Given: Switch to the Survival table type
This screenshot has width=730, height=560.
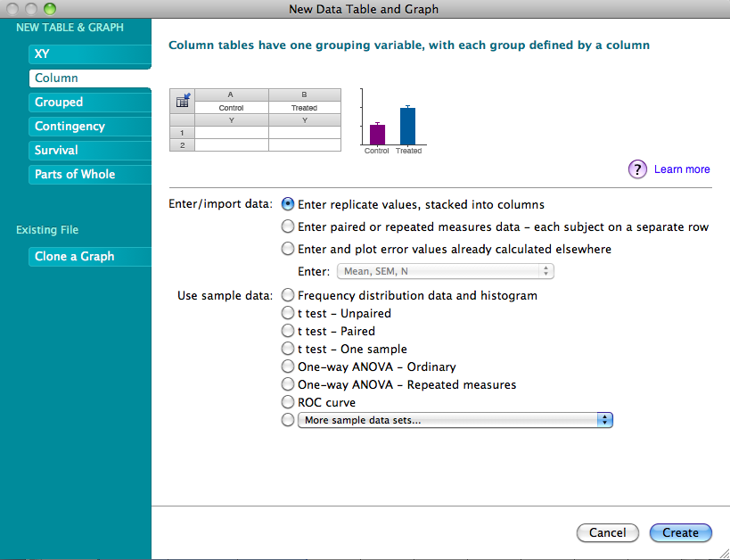Looking at the screenshot, I should [89, 151].
